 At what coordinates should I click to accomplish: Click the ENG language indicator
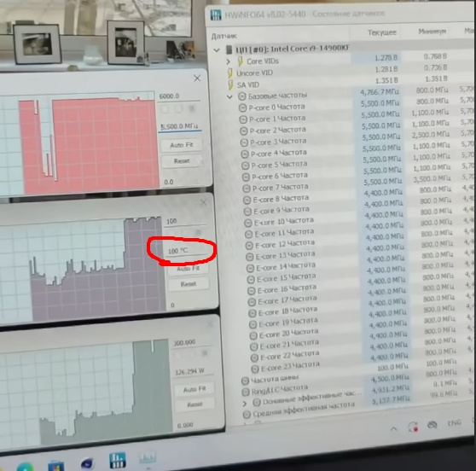point(454,422)
